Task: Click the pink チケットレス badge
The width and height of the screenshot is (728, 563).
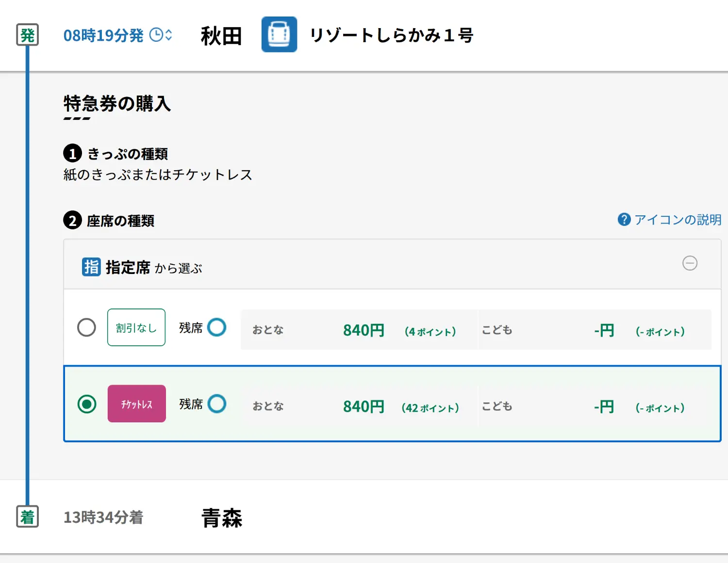Action: [137, 404]
